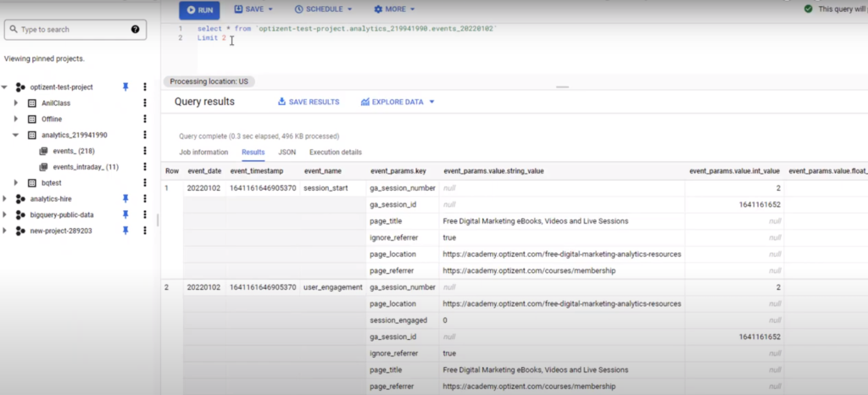This screenshot has width=868, height=395.
Task: Click the events_ (218) table icon
Action: click(43, 151)
